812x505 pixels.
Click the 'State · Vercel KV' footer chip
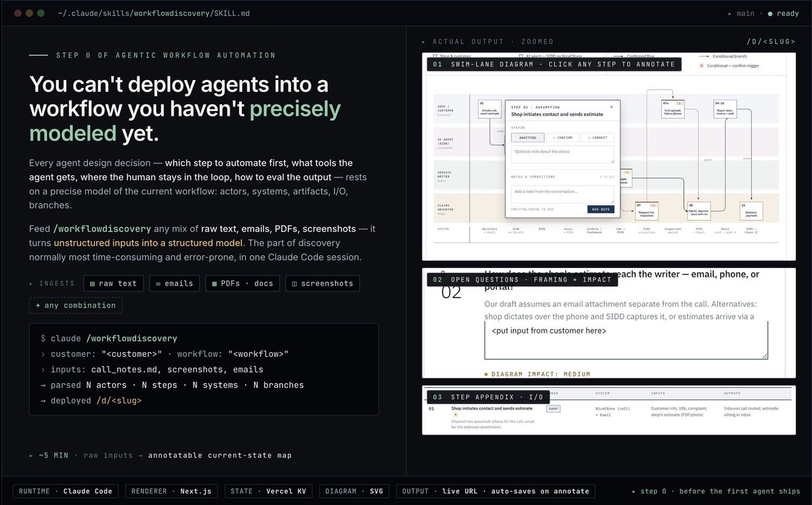click(x=268, y=491)
